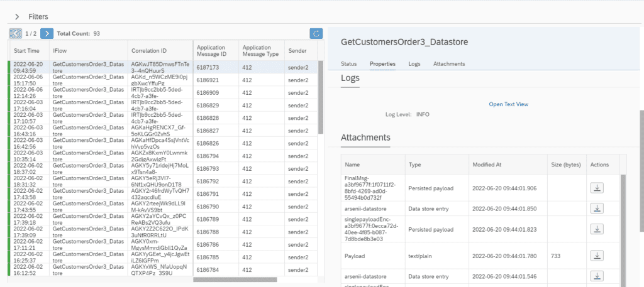The width and height of the screenshot is (644, 287).
Task: Switch to the Status tab
Action: [x=348, y=64]
